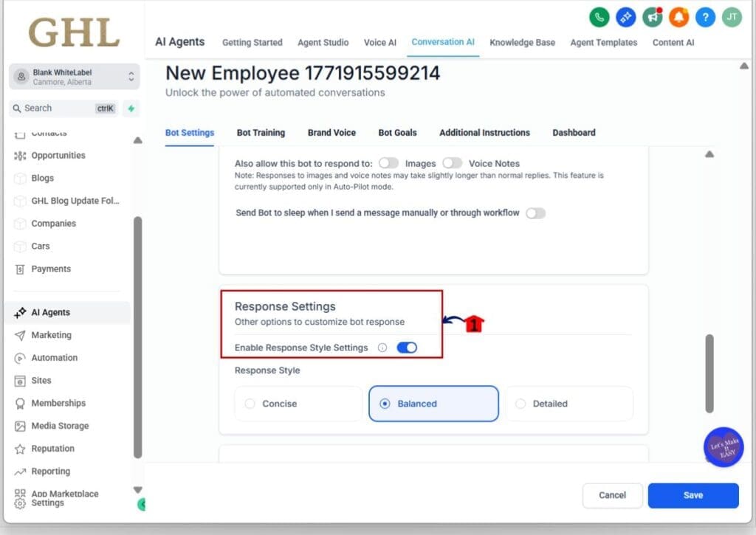The width and height of the screenshot is (756, 535).
Task: Enable sending bot to sleep on manual messages
Action: point(536,213)
